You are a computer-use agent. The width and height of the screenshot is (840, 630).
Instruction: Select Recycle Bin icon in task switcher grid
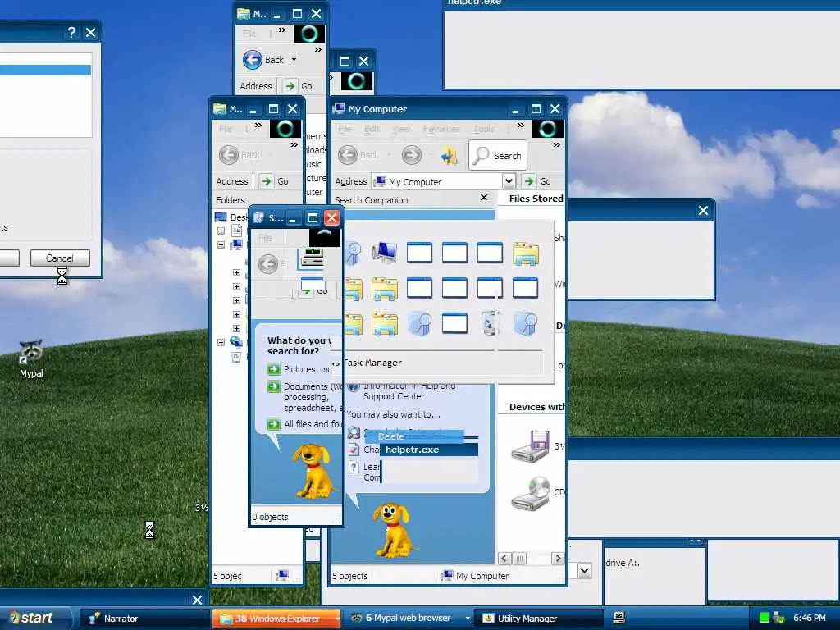490,323
